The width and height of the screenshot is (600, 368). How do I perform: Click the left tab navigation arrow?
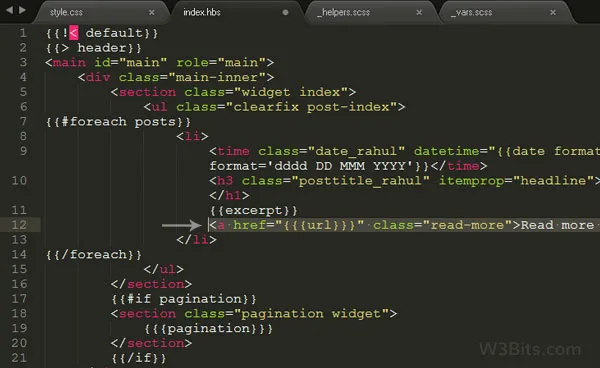[x=10, y=10]
